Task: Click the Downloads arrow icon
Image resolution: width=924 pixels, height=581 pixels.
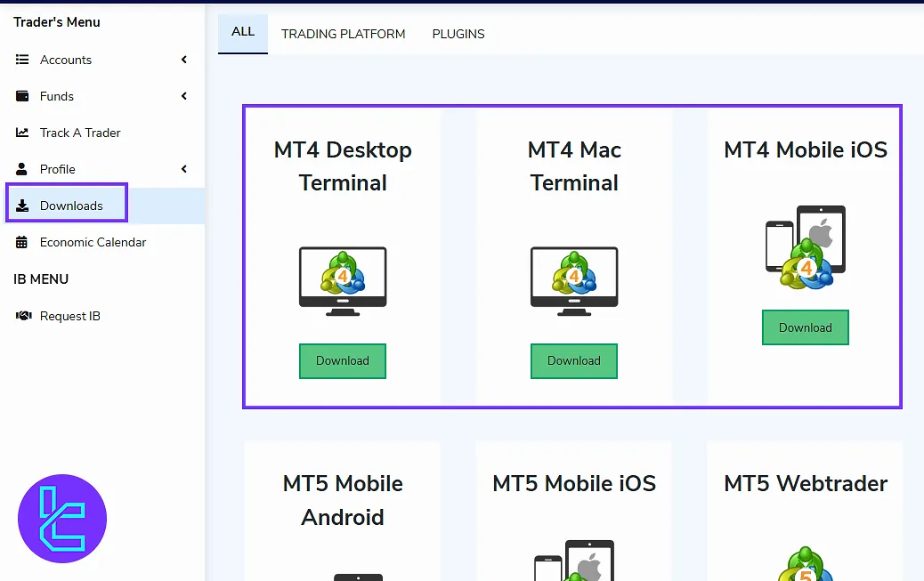Action: 22,206
